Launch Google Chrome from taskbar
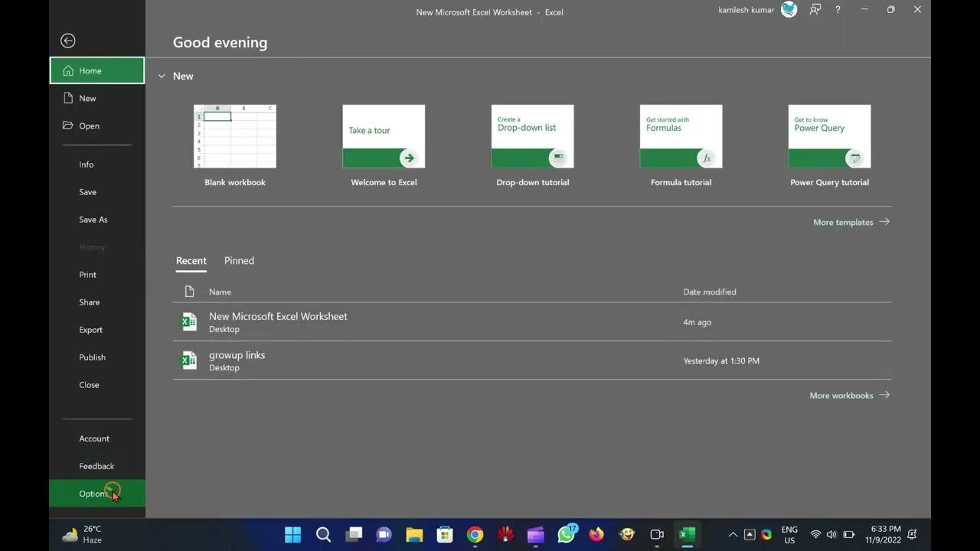The image size is (980, 551). pyautogui.click(x=475, y=534)
